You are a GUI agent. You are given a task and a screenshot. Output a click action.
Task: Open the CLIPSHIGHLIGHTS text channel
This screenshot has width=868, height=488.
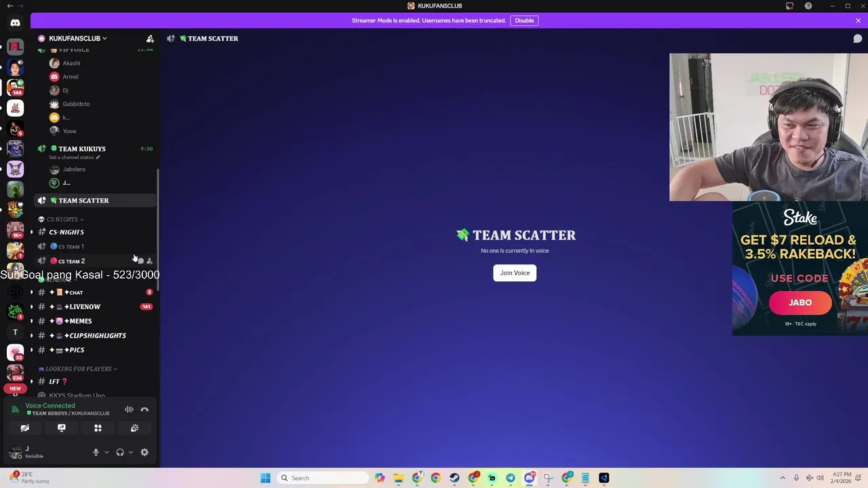[x=95, y=335]
